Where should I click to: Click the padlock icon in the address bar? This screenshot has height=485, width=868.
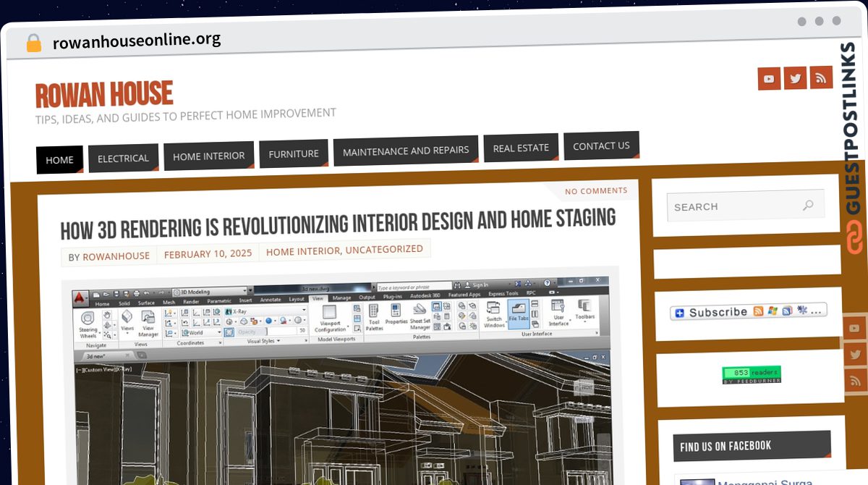34,43
